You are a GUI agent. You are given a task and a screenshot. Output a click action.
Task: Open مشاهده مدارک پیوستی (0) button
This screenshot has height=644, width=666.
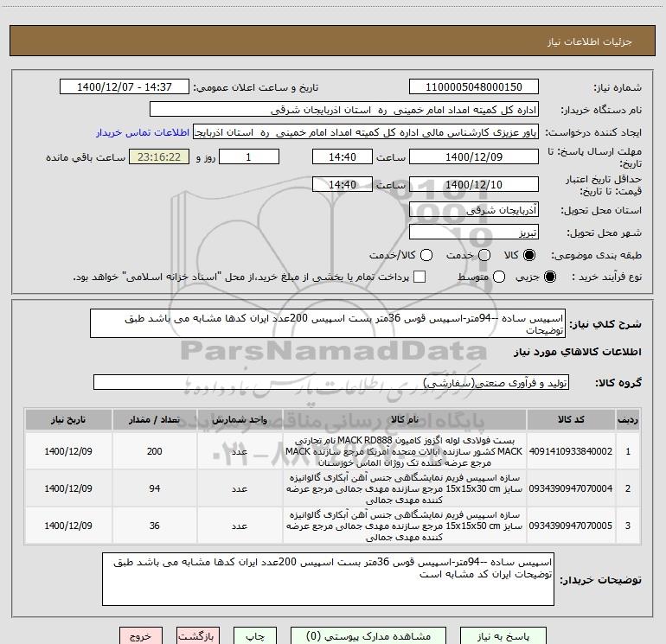coord(368,636)
